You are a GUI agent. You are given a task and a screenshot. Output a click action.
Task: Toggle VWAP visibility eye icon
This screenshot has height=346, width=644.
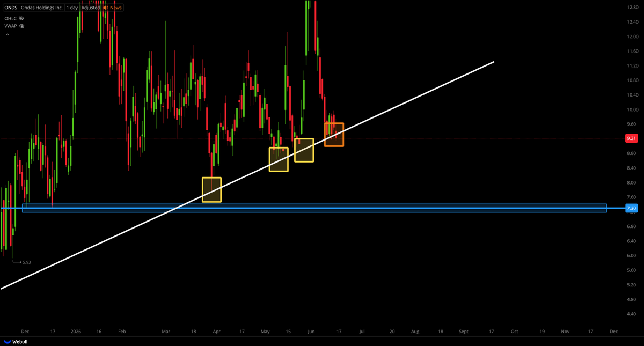click(x=22, y=26)
